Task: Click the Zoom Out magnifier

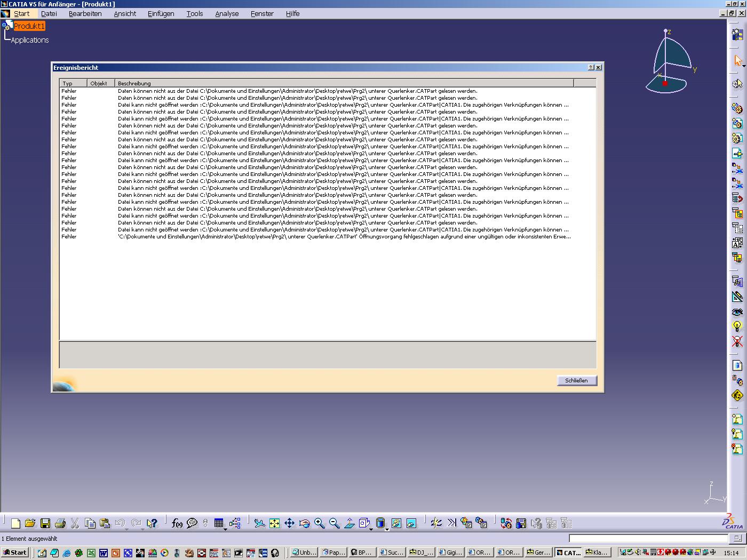Action: (x=334, y=523)
